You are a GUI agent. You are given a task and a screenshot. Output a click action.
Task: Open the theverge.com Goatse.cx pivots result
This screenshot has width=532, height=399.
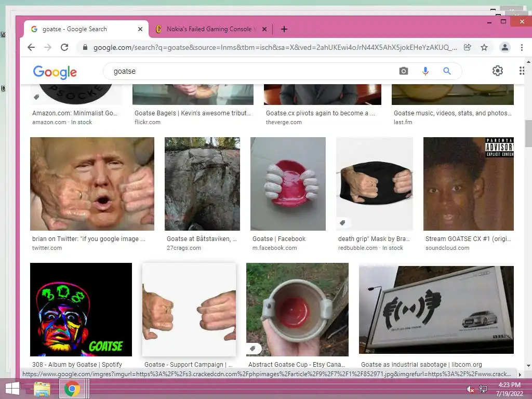tap(320, 113)
